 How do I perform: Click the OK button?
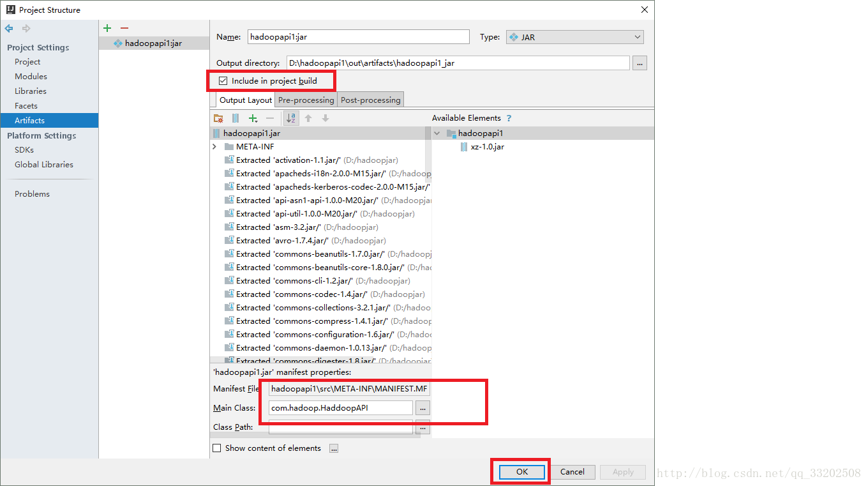click(522, 472)
